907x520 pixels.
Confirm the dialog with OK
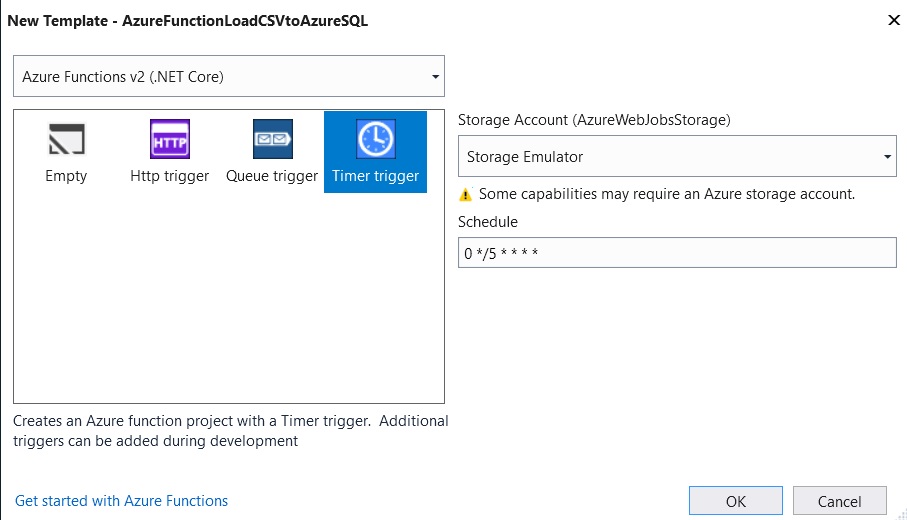(736, 501)
